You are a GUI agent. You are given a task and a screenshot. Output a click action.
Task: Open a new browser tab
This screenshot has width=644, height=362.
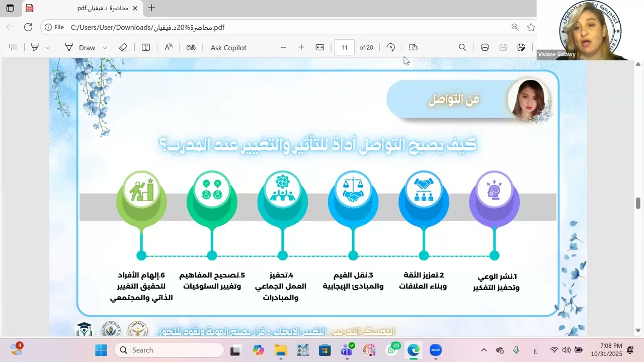coord(151,8)
